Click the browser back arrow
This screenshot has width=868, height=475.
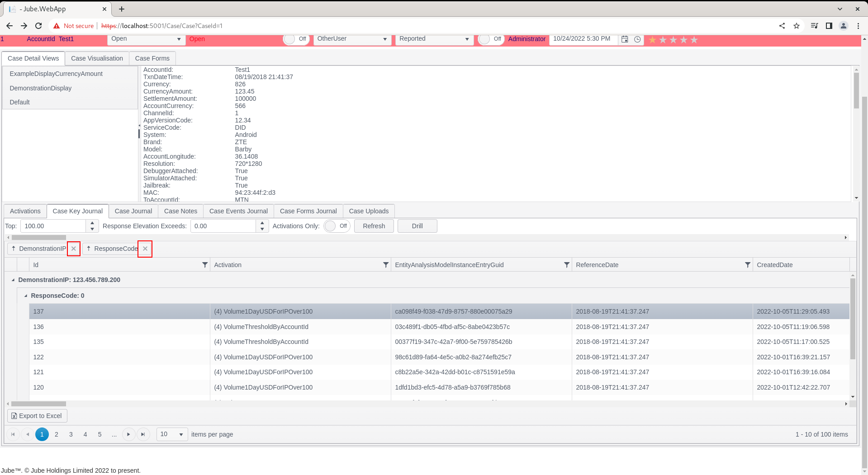pos(9,26)
